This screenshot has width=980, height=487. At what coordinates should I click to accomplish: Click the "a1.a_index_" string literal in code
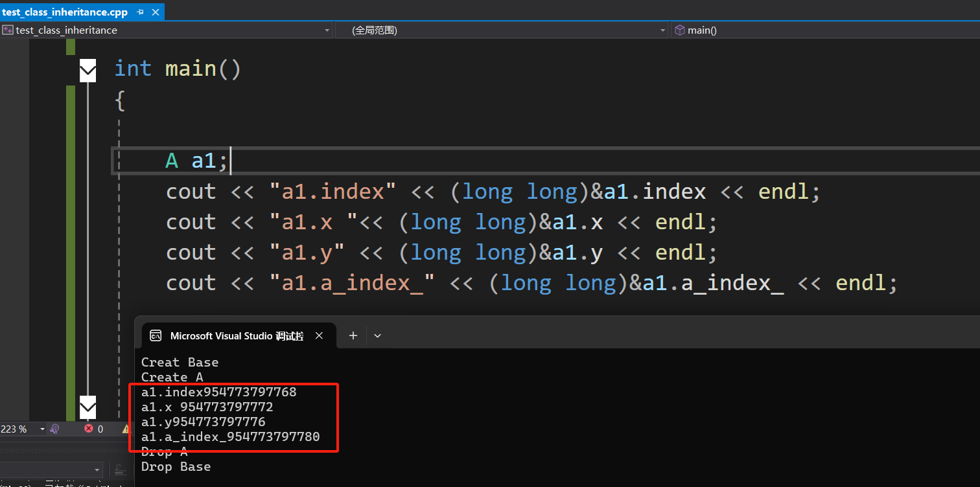pos(351,283)
